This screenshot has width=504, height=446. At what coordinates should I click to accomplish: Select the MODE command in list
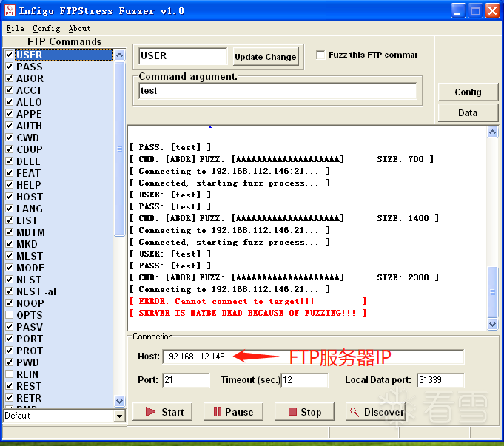pyautogui.click(x=30, y=268)
